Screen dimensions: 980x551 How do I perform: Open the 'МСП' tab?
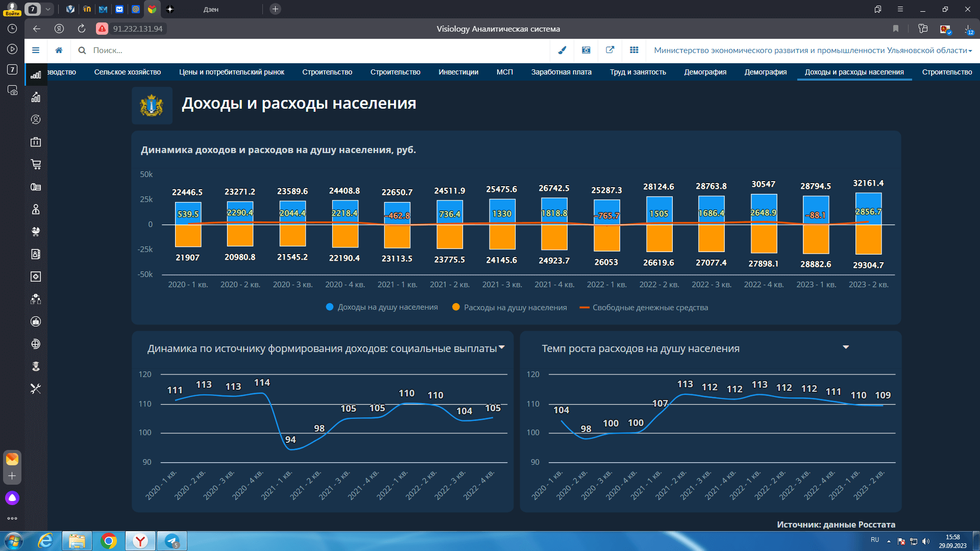(505, 72)
